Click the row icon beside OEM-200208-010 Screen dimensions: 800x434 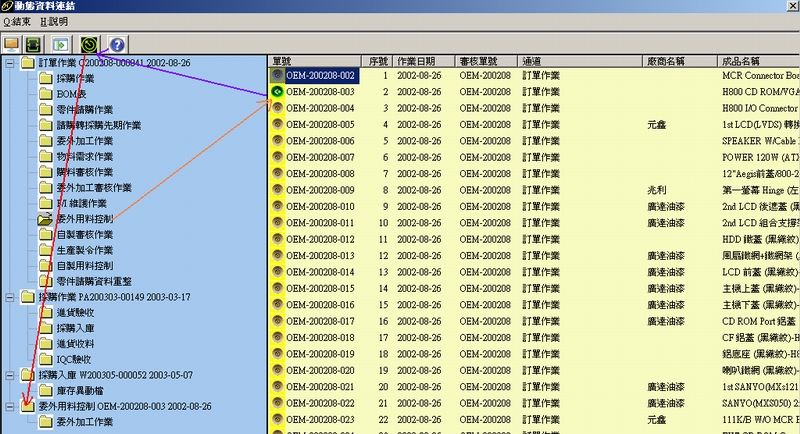(277, 207)
